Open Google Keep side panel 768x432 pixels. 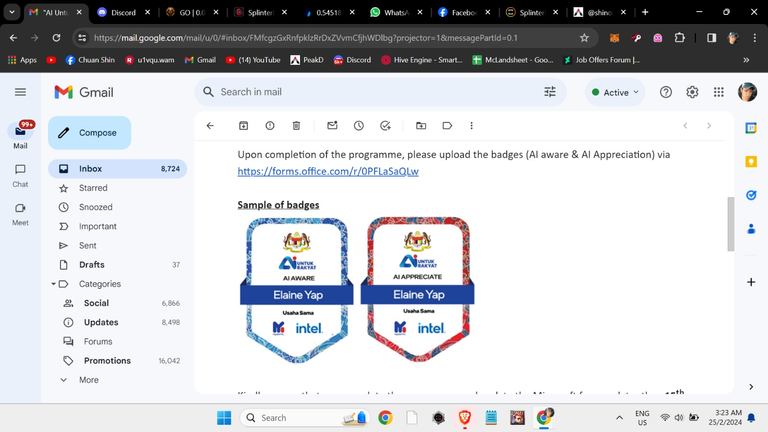pos(751,162)
